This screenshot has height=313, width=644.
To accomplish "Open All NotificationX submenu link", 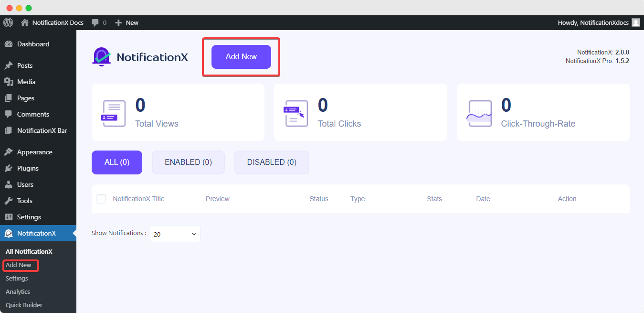I will (29, 251).
